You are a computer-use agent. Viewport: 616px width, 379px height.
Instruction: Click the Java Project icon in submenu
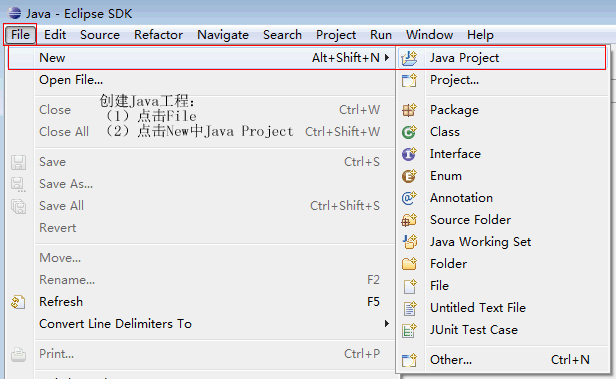(x=409, y=58)
